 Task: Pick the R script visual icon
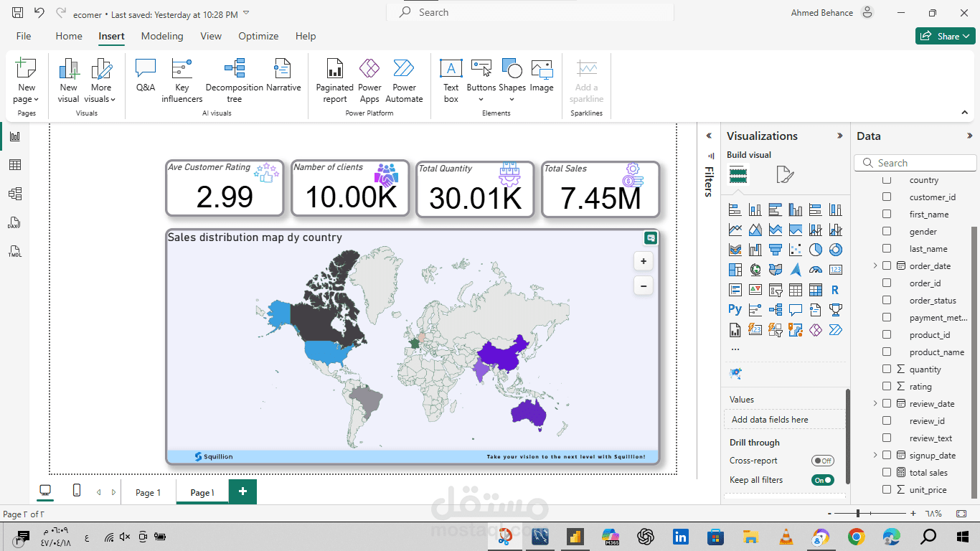point(836,290)
